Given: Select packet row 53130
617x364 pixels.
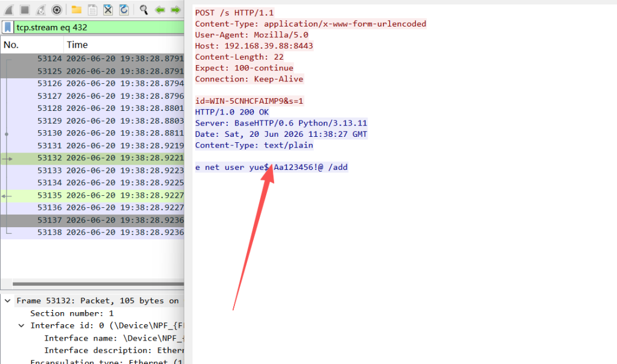Looking at the screenshot, I should [x=92, y=133].
